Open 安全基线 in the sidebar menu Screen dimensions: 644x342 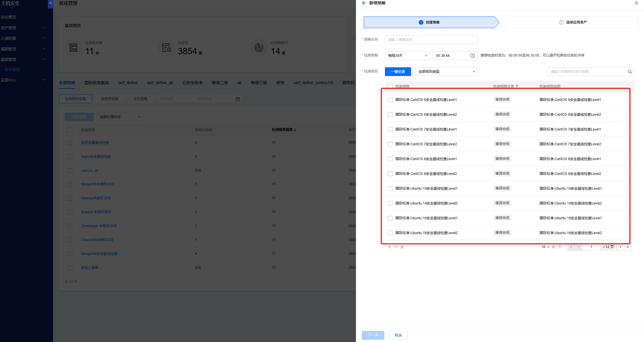point(12,69)
